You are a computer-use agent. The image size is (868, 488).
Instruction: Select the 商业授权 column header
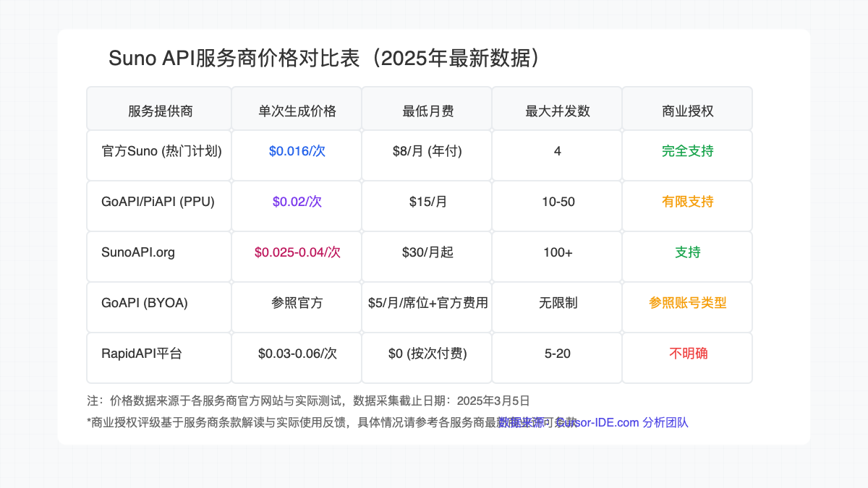tap(687, 111)
